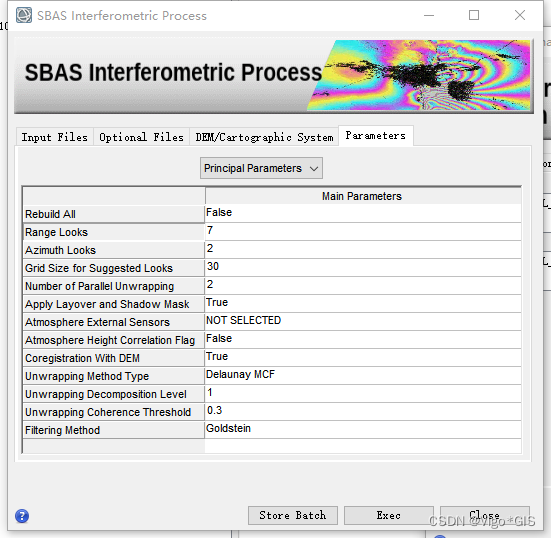The height and width of the screenshot is (538, 551).
Task: Click the blue help question mark icon
Action: (22, 516)
